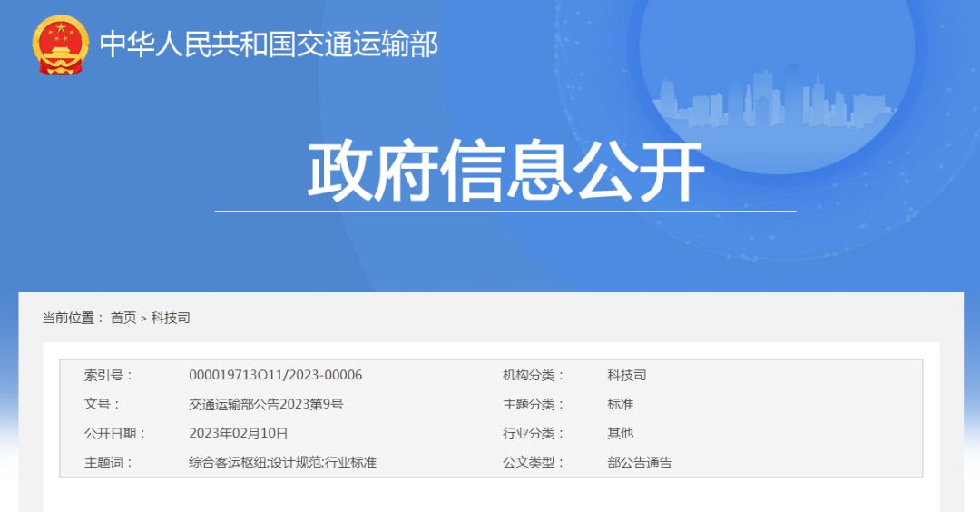Click 其他 value under 行业分类

click(x=621, y=433)
